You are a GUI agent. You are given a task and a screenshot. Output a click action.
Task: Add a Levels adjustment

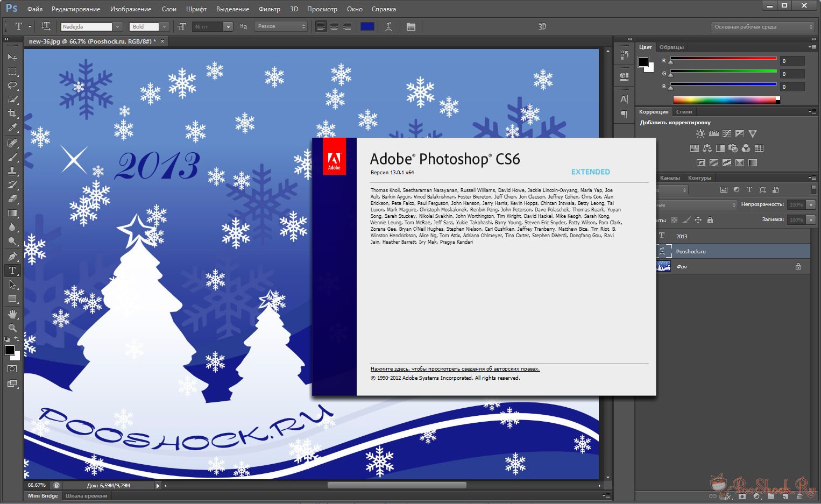point(713,133)
